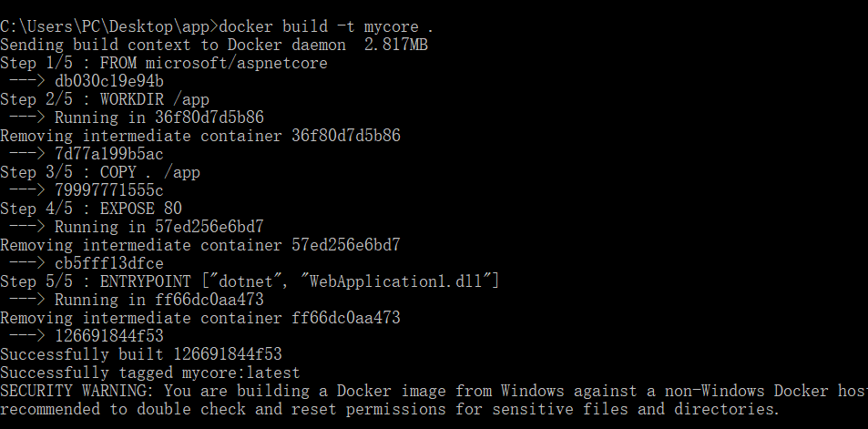Click the 'Successfully tagged mycore:latest' line

(x=150, y=373)
